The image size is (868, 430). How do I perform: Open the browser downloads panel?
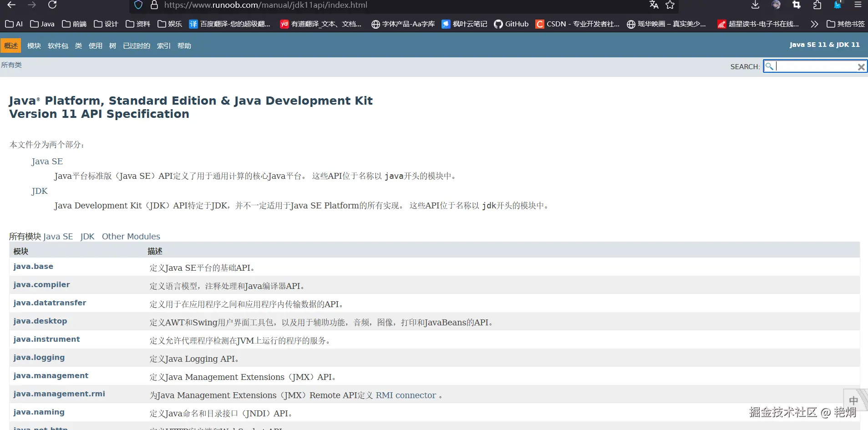(x=755, y=5)
